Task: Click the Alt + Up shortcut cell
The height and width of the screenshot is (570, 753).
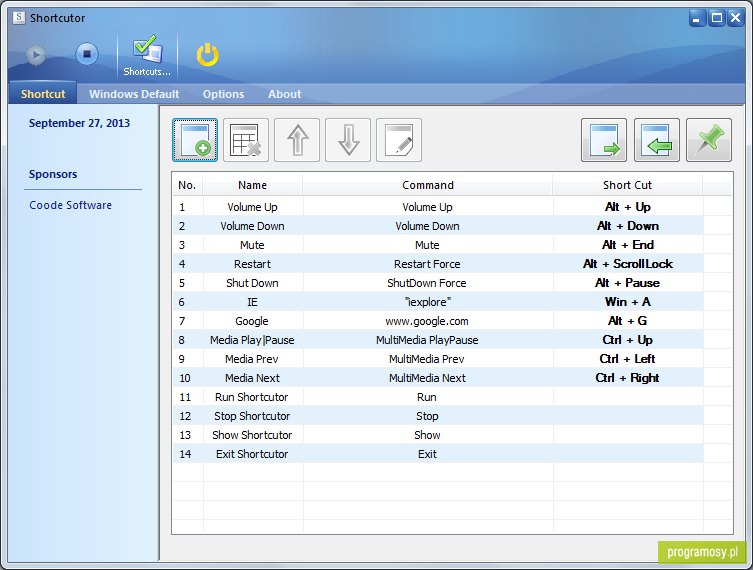Action: click(628, 207)
